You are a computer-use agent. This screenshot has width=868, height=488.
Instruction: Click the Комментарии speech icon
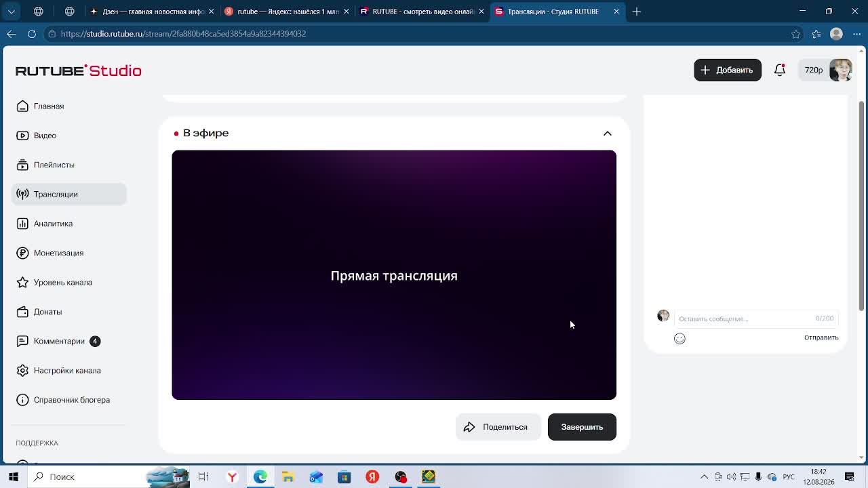click(22, 341)
